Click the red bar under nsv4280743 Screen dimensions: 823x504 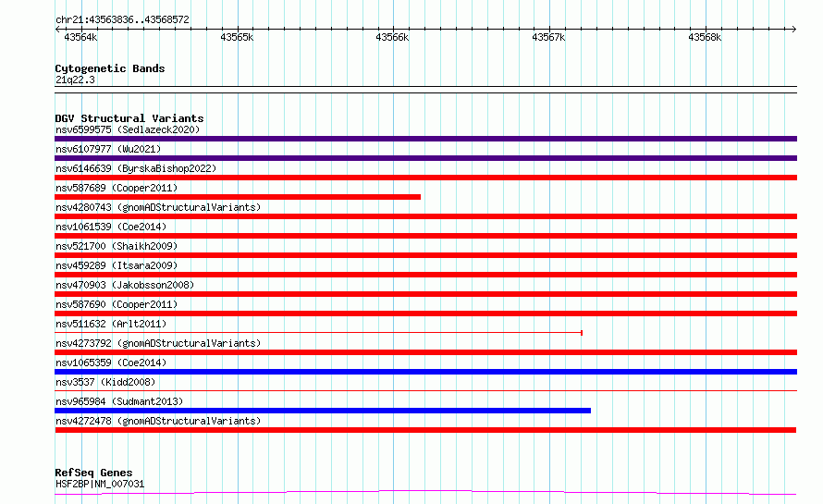425,216
